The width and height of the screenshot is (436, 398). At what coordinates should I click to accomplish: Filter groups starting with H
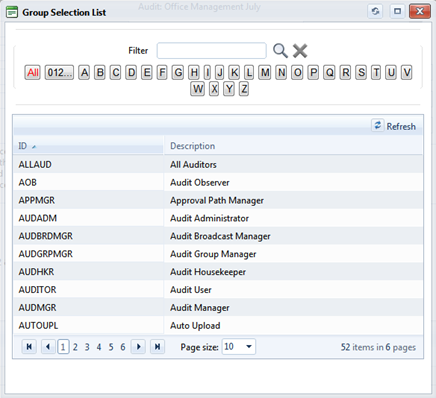pos(194,72)
